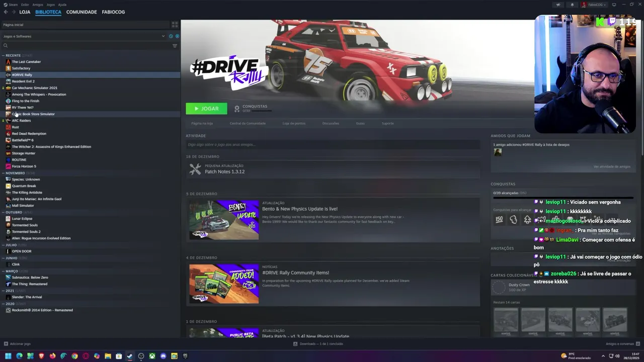The width and height of the screenshot is (644, 362).
Task: Collapse the RECENTE category
Action: (x=4, y=55)
